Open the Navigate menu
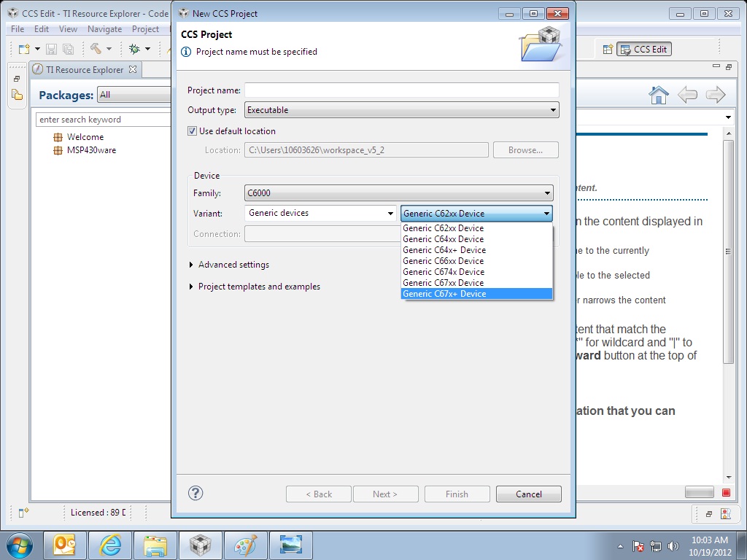The width and height of the screenshot is (747, 560). pyautogui.click(x=105, y=29)
